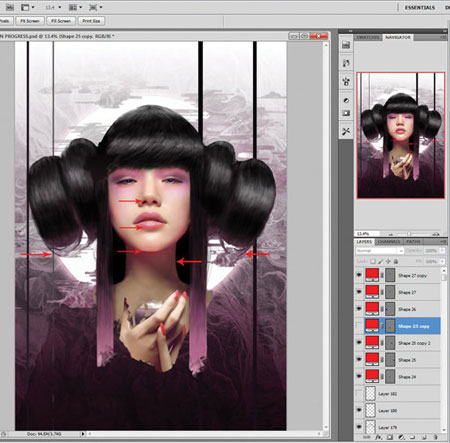Viewport: 450px width, 443px height.
Task: Click Create new adjustment layer icon
Action: [x=401, y=437]
